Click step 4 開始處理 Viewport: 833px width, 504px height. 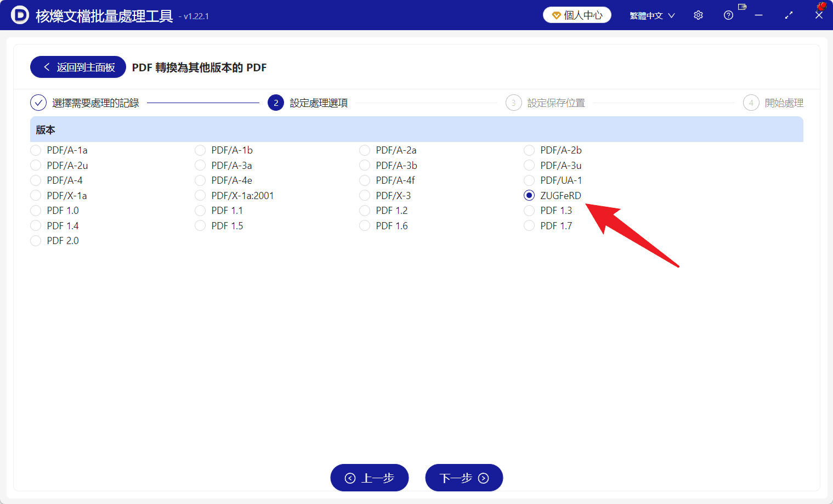[773, 103]
